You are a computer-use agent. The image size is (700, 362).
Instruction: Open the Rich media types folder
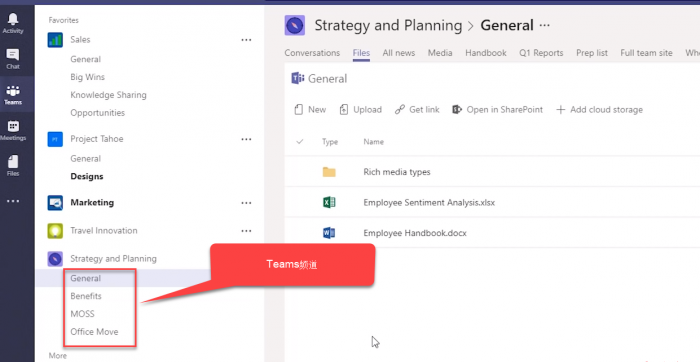(397, 172)
